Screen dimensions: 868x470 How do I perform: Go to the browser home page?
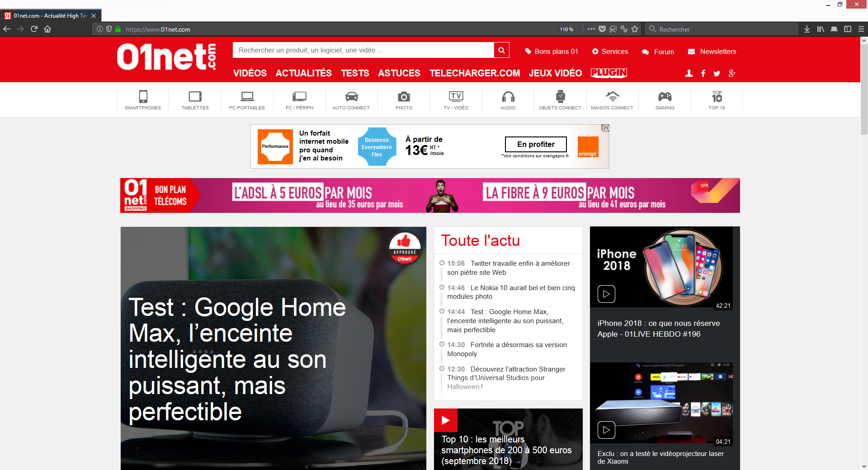[x=47, y=29]
